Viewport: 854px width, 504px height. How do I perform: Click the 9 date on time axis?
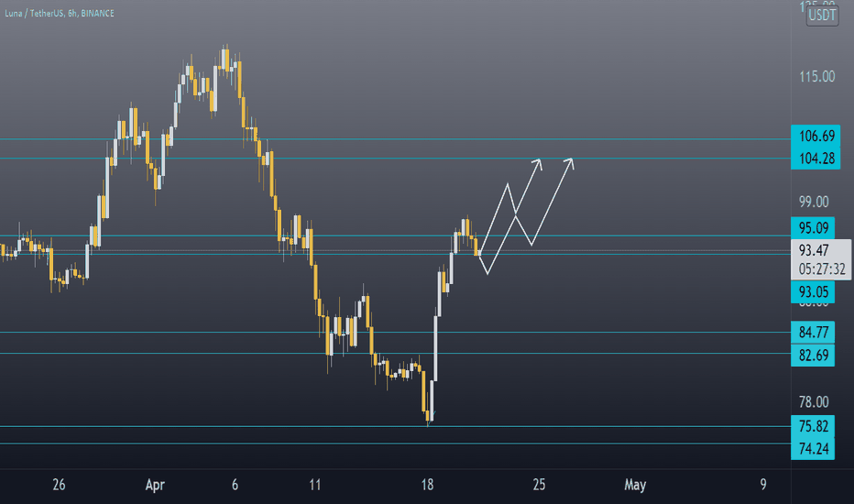(x=763, y=485)
